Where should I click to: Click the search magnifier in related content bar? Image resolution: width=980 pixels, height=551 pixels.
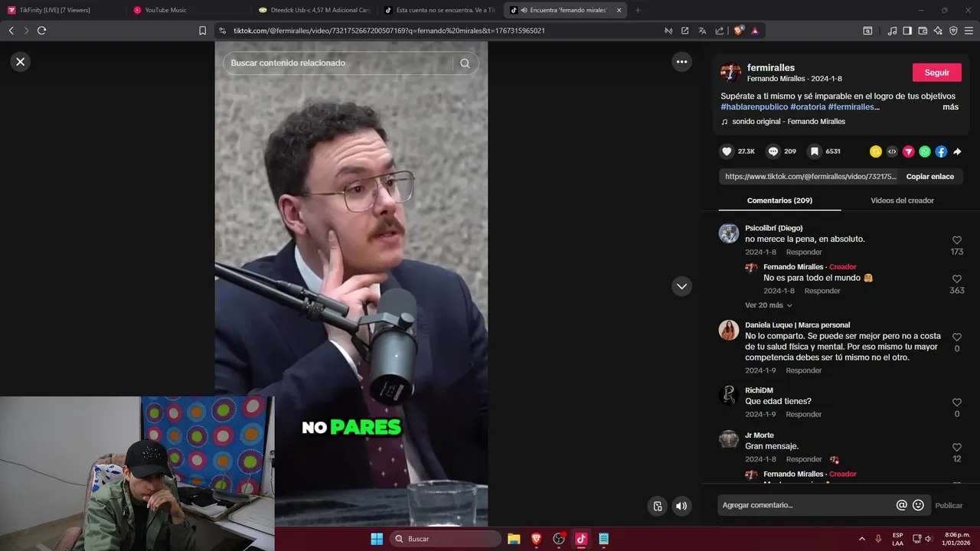[465, 64]
